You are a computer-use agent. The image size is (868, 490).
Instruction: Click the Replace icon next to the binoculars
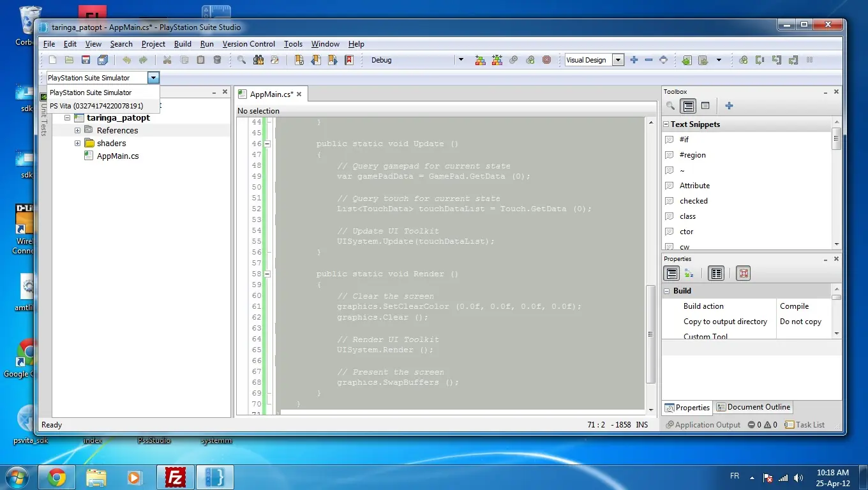[x=275, y=60]
